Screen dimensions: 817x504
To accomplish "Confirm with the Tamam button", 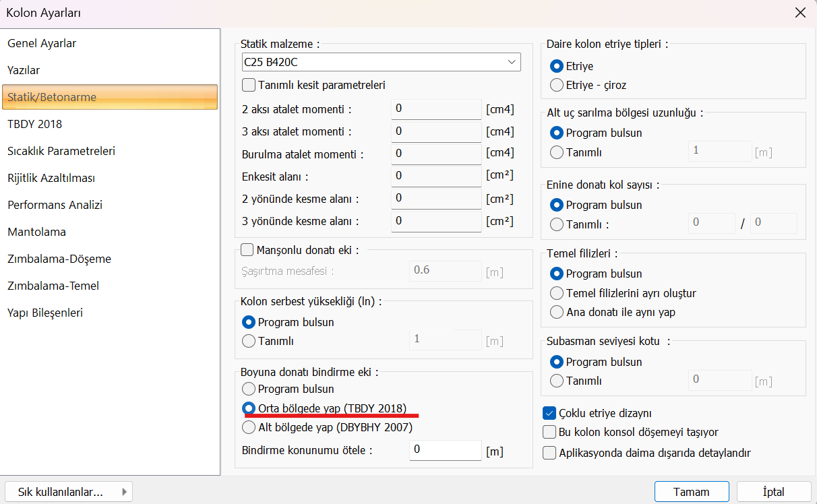I will [x=692, y=492].
